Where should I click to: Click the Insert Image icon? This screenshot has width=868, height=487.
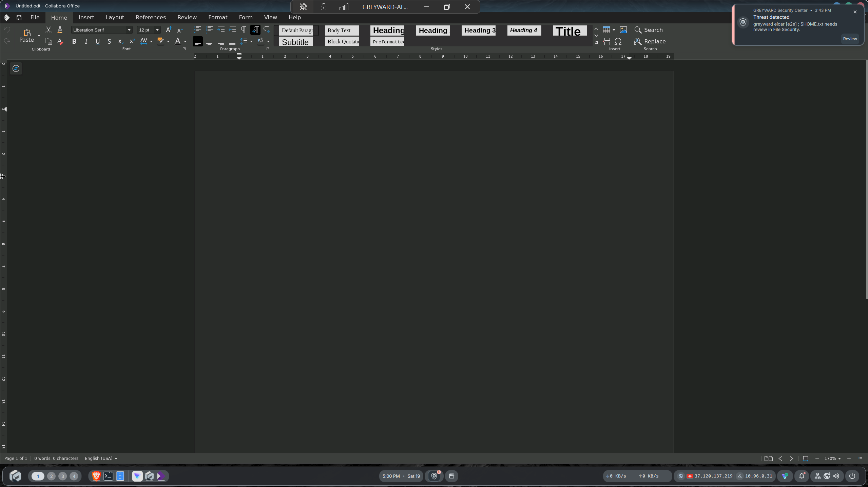623,30
